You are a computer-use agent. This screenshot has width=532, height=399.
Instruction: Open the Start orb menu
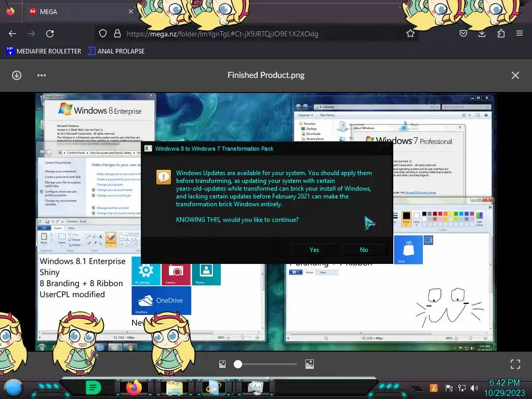[x=14, y=388]
